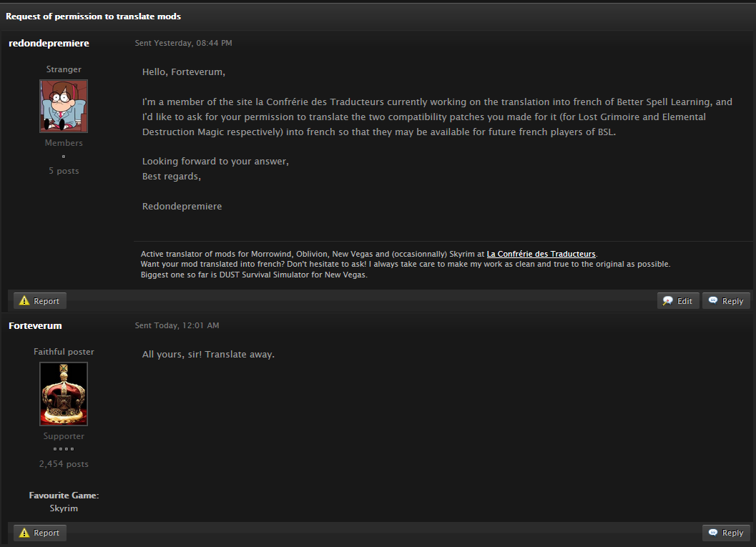Select the "Supporter" group label

coord(64,436)
